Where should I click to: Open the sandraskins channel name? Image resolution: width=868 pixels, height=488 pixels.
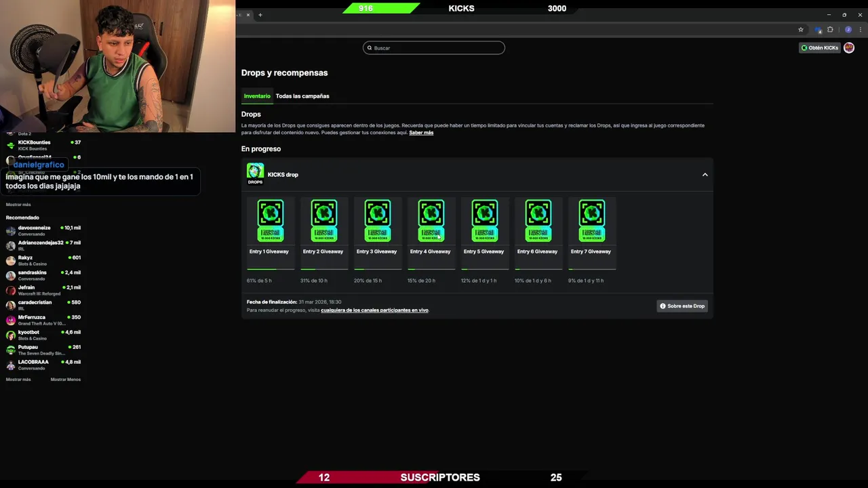point(33,272)
